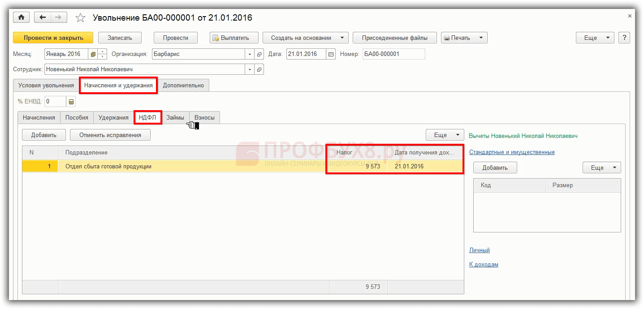Click Добавить above НДФЛ table
This screenshot has height=309, width=644.
(x=44, y=135)
